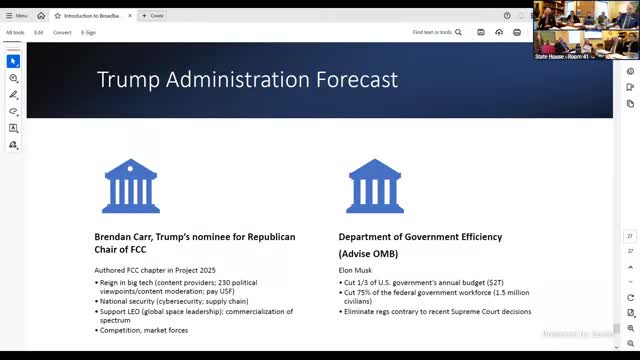Zoom in using right panel magnifier plus
640x360 pixels.
coord(631,328)
